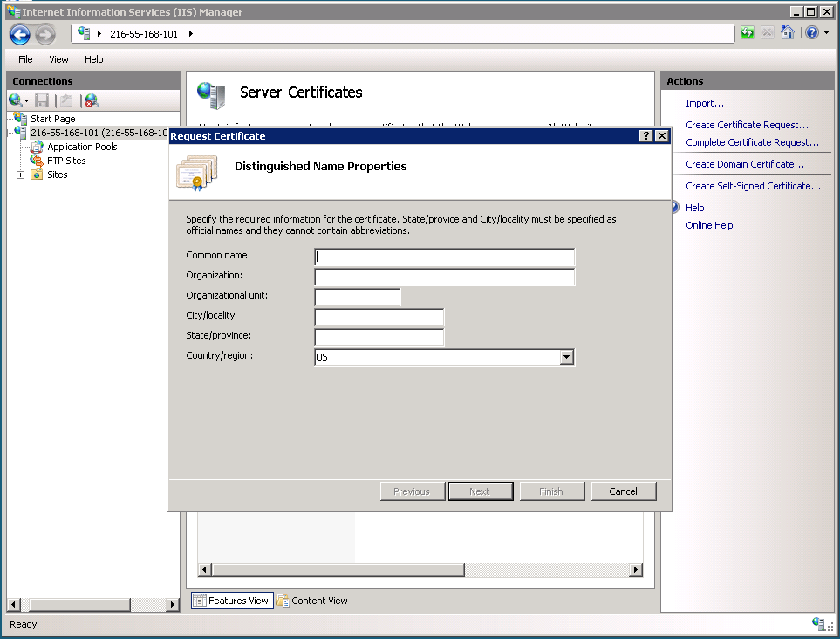Click the Stop icon in address bar
This screenshot has height=639, width=840.
click(767, 33)
